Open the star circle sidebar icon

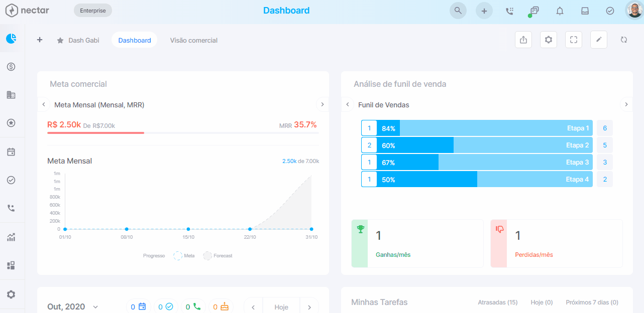(11, 122)
